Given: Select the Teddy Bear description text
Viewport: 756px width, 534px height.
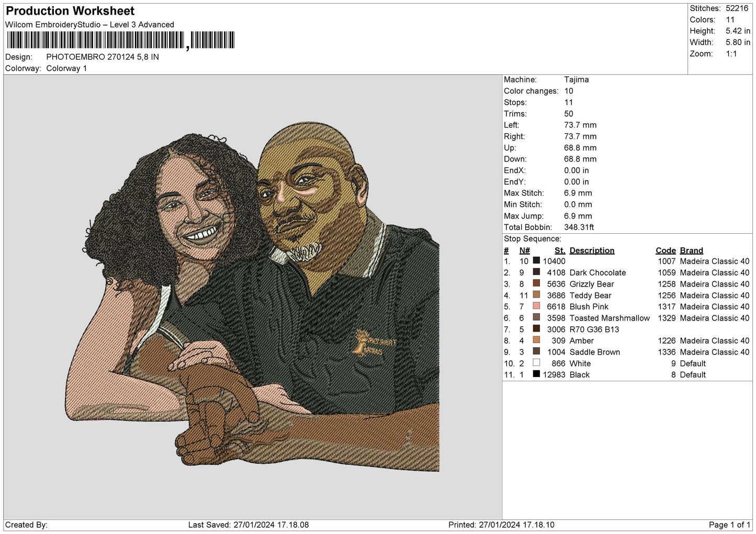Looking at the screenshot, I should pos(590,296).
